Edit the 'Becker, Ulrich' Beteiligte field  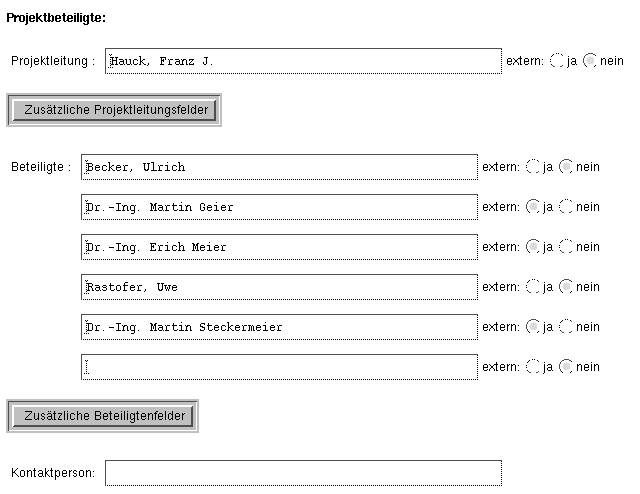click(x=279, y=167)
